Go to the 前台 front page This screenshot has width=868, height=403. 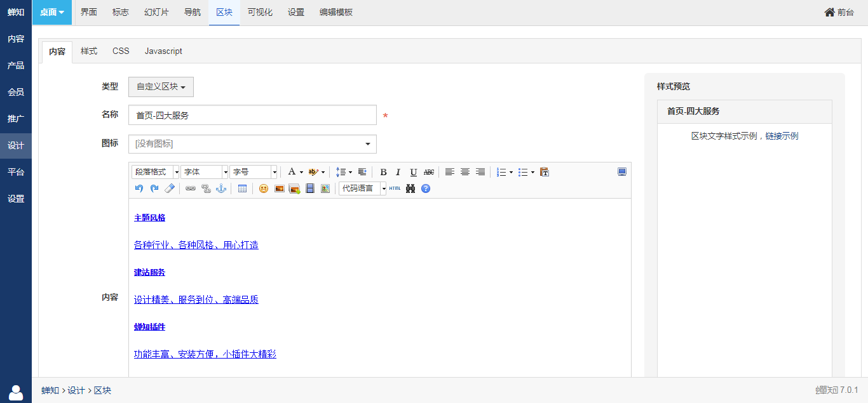tap(839, 12)
